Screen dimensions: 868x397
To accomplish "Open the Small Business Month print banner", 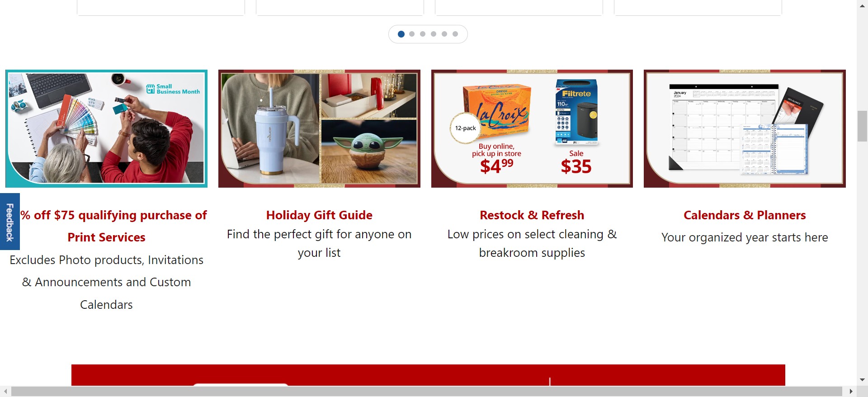I will (x=106, y=128).
